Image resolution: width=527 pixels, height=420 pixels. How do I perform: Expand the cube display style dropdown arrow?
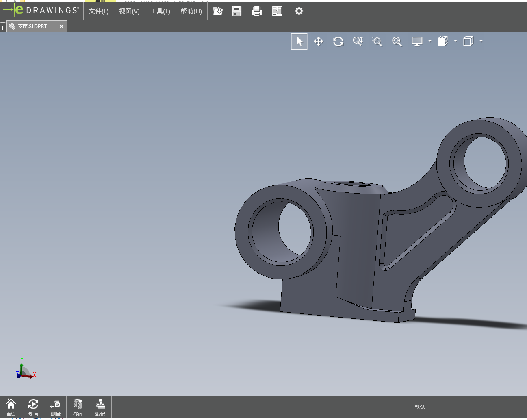(x=481, y=41)
